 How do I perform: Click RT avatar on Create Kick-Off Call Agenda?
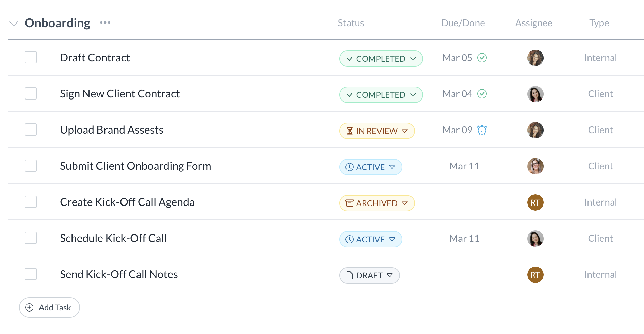535,202
